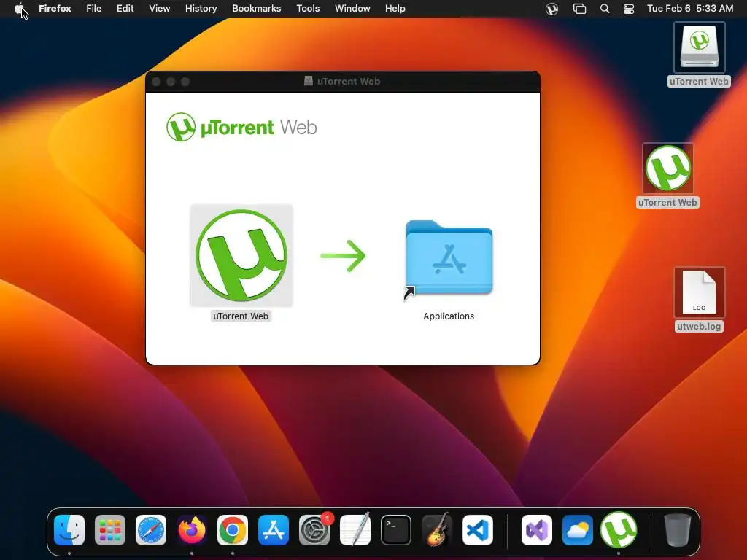
Task: Click 'uTorrent Web' label under round desktop app
Action: (x=667, y=203)
